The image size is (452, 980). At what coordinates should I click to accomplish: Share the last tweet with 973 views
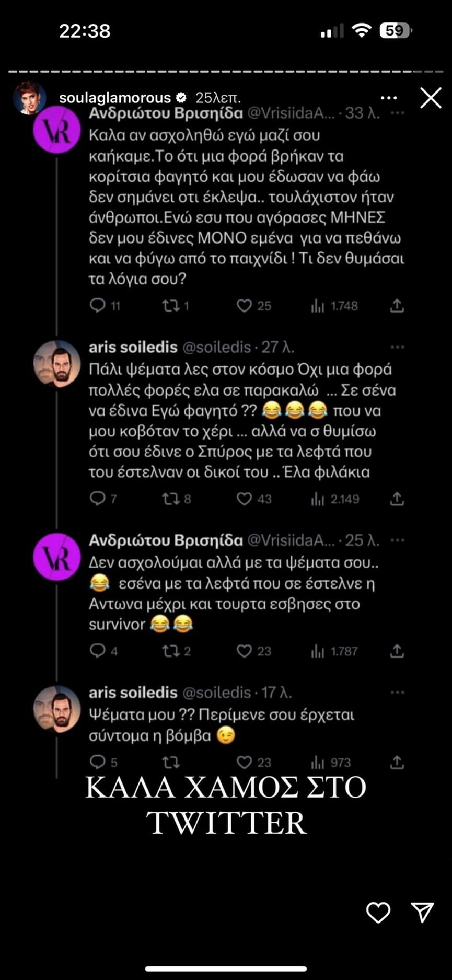coord(397,762)
